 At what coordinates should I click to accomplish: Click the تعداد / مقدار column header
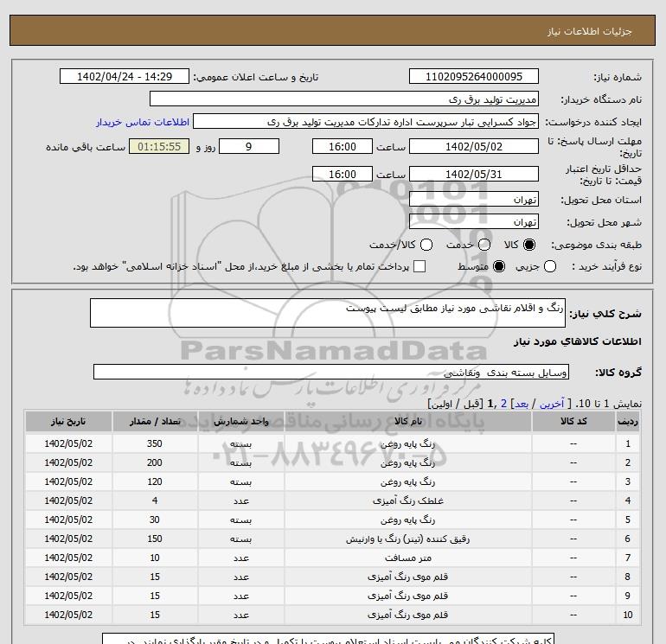(x=155, y=421)
